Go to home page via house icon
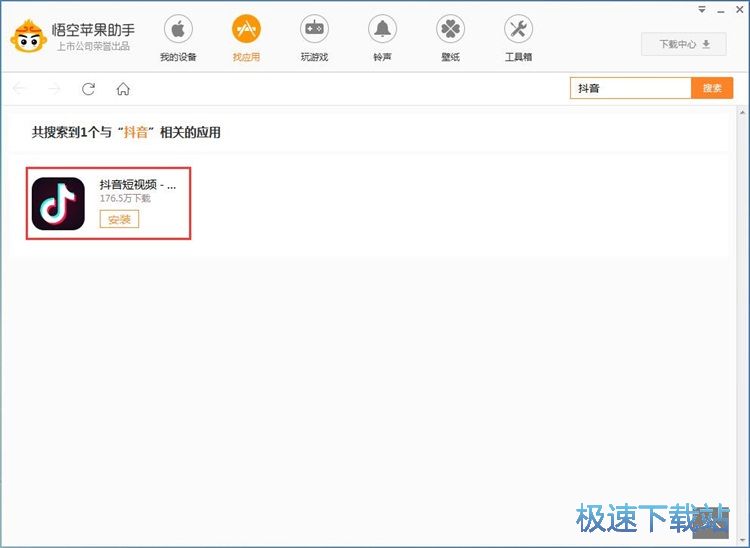This screenshot has height=548, width=750. point(123,89)
